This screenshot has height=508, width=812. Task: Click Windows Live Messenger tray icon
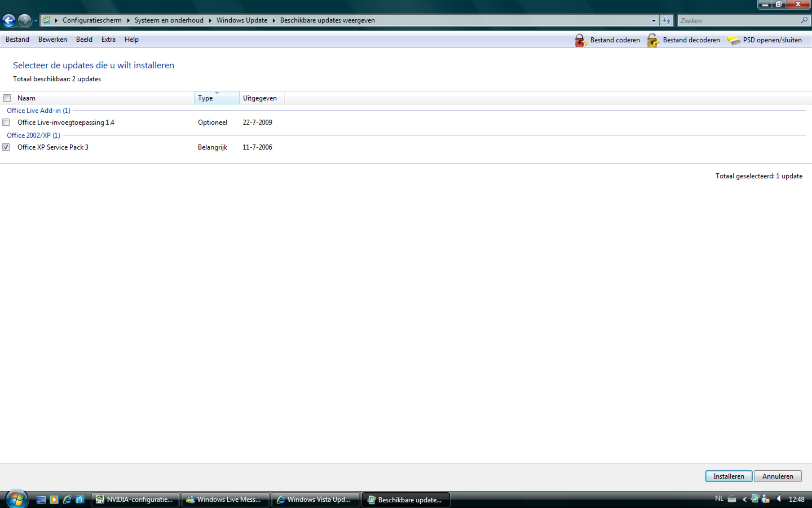click(766, 499)
